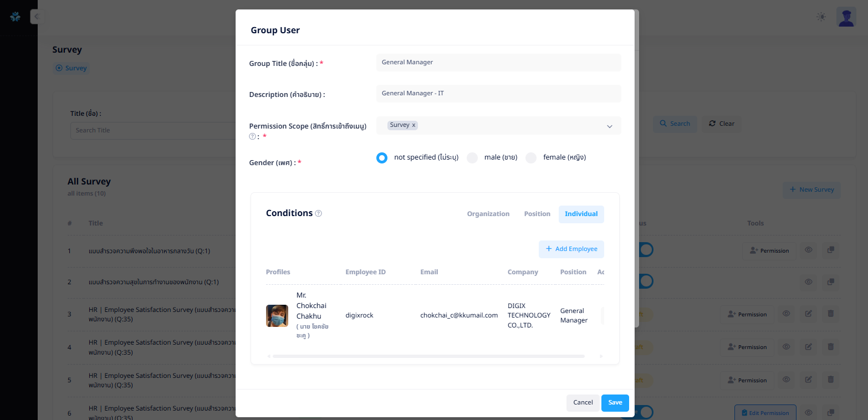Image resolution: width=868 pixels, height=420 pixels.
Task: Switch to the Position conditions tab
Action: pyautogui.click(x=537, y=214)
